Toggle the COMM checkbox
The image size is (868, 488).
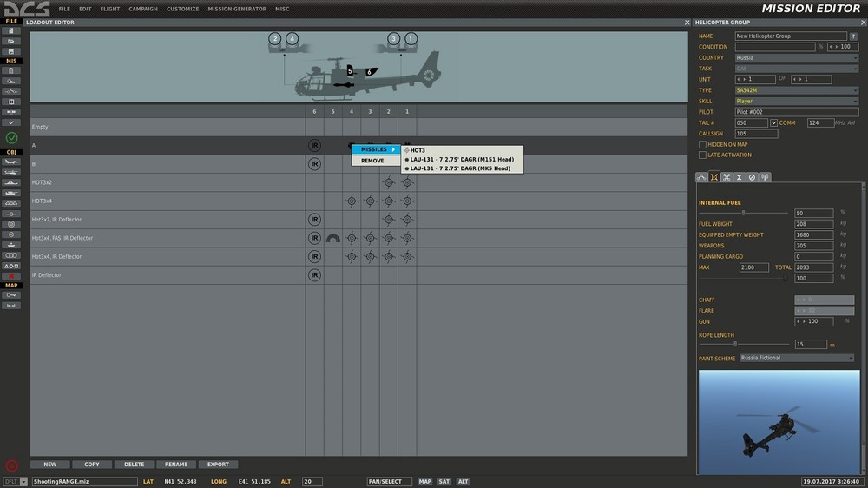773,123
